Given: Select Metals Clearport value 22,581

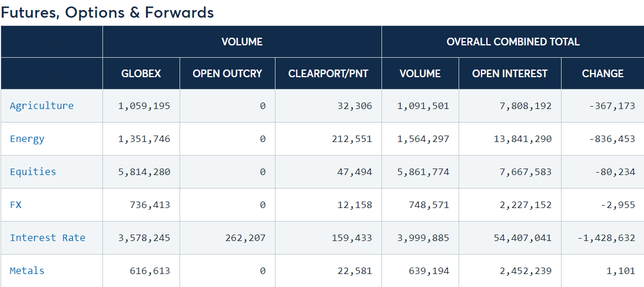Looking at the screenshot, I should tap(355, 271).
